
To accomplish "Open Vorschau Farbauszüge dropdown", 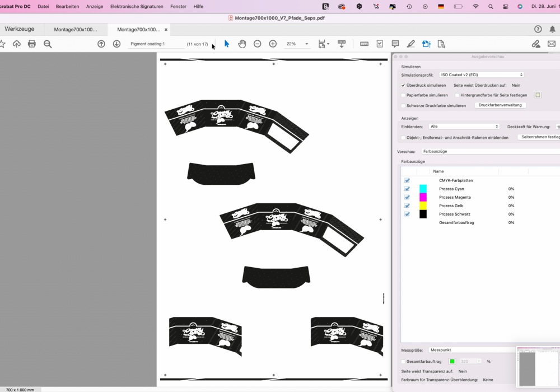I will pyautogui.click(x=491, y=151).
